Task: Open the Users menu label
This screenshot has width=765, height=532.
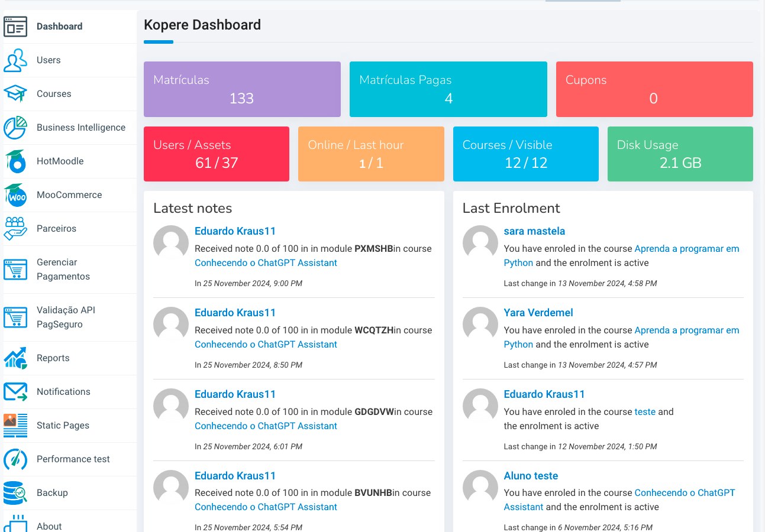Action: pyautogui.click(x=49, y=60)
